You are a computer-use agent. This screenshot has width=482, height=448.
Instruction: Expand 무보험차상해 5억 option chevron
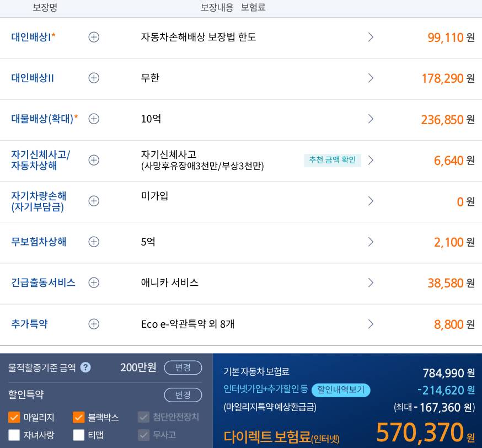tap(371, 242)
